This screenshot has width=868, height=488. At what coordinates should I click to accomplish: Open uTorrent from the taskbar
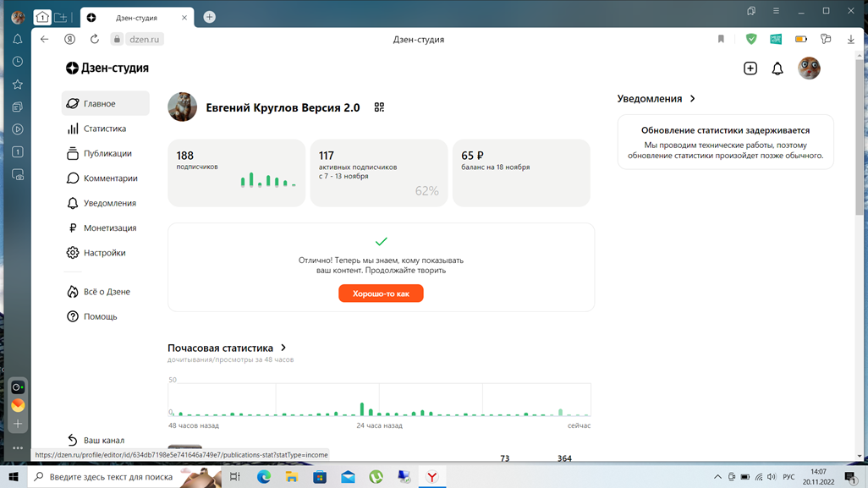click(x=376, y=476)
